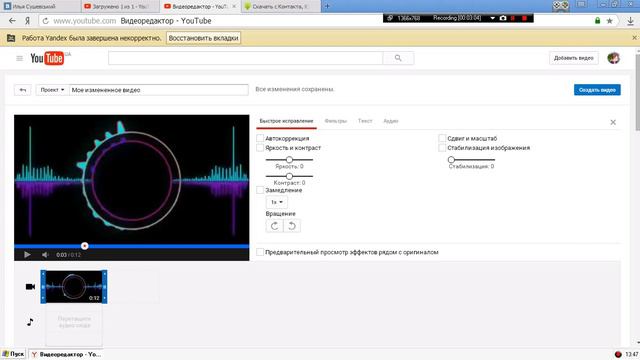This screenshot has width=640, height=360.
Task: Go back with the browser back arrow
Action: pyautogui.click(x=12, y=21)
